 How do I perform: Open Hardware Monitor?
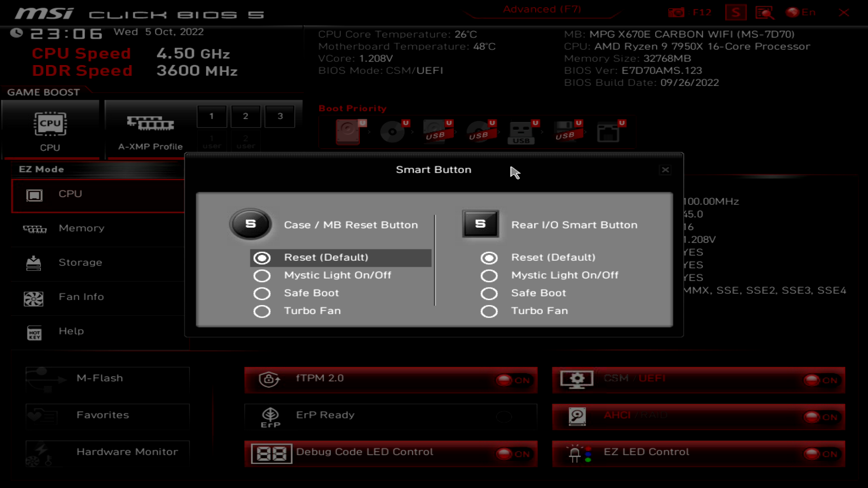pos(127,452)
